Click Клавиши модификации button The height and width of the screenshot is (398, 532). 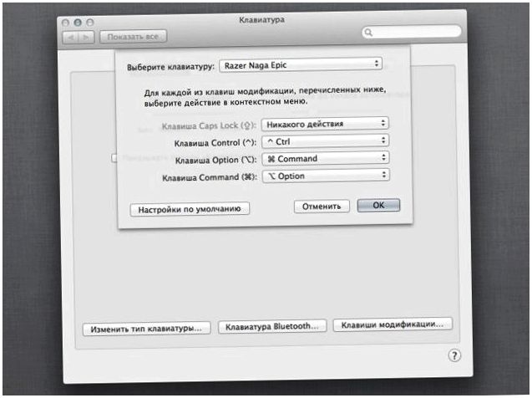coord(393,324)
